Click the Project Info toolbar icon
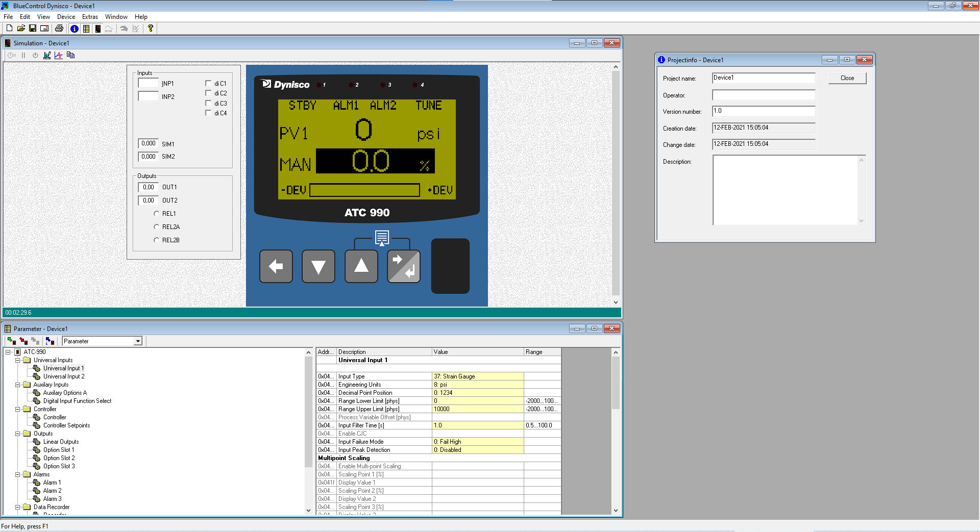Image resolution: width=980 pixels, height=532 pixels. pos(75,29)
